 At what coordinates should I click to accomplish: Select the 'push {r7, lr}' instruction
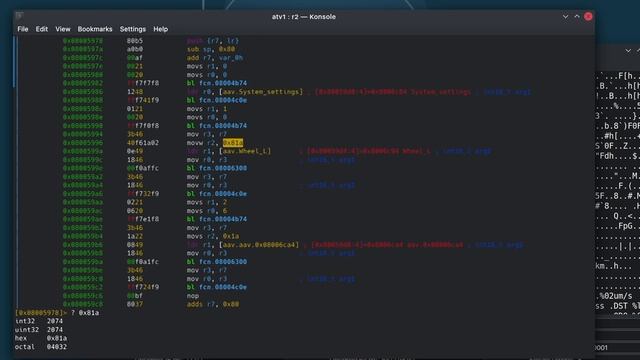tap(213, 41)
